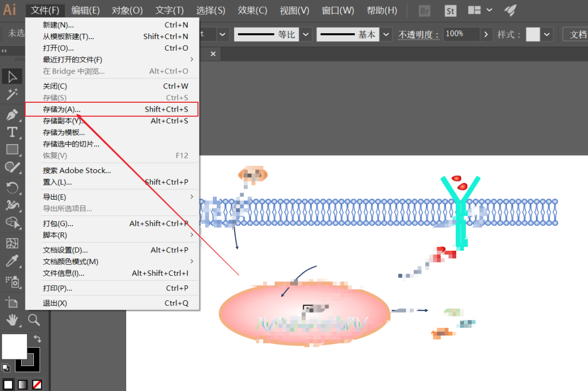Image resolution: width=588 pixels, height=391 pixels.
Task: Expand the opacity slider arrow
Action: tap(486, 34)
